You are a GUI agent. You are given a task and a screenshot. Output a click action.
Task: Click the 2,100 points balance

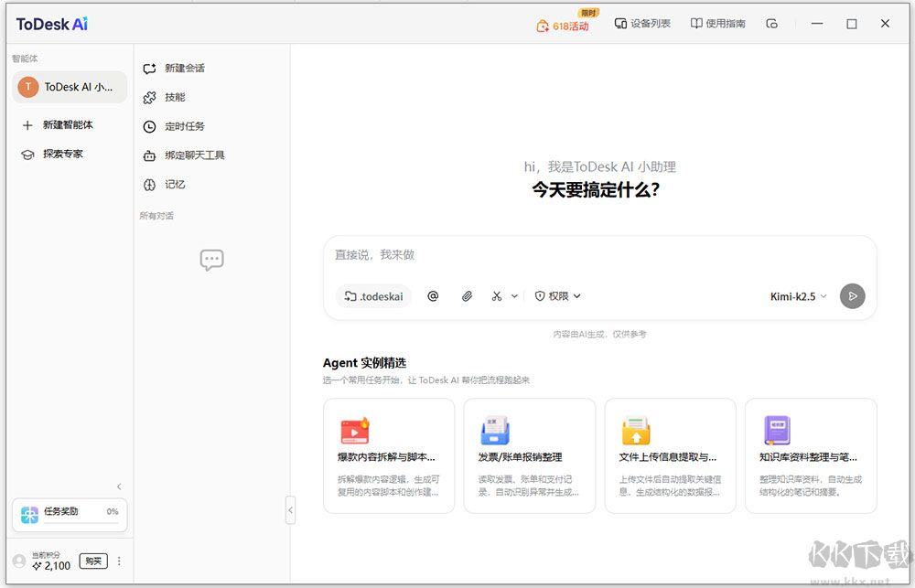point(51,566)
